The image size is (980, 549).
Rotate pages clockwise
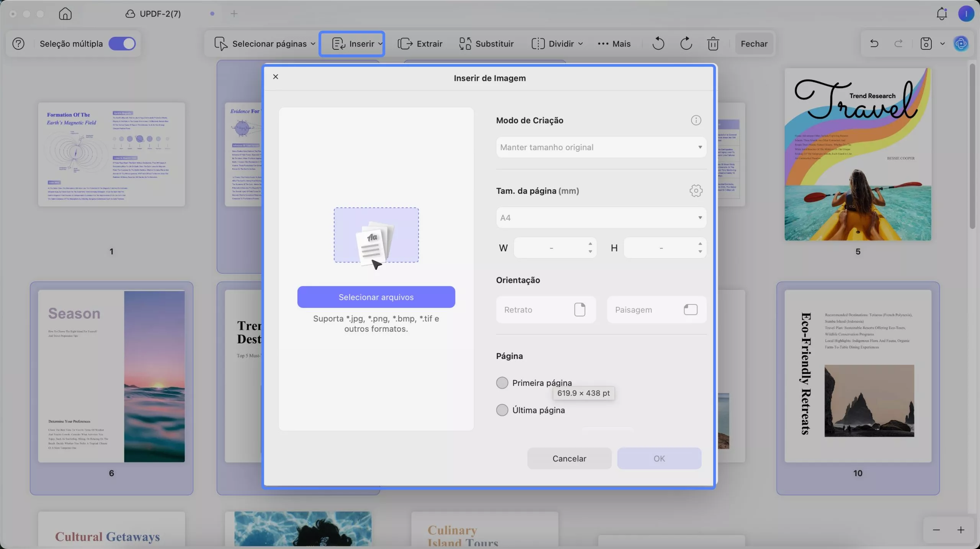coord(686,44)
